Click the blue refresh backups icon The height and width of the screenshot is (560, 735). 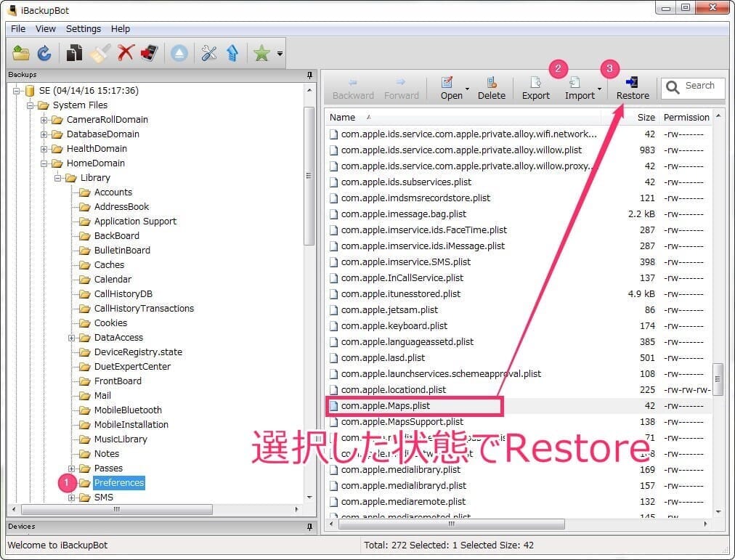44,53
